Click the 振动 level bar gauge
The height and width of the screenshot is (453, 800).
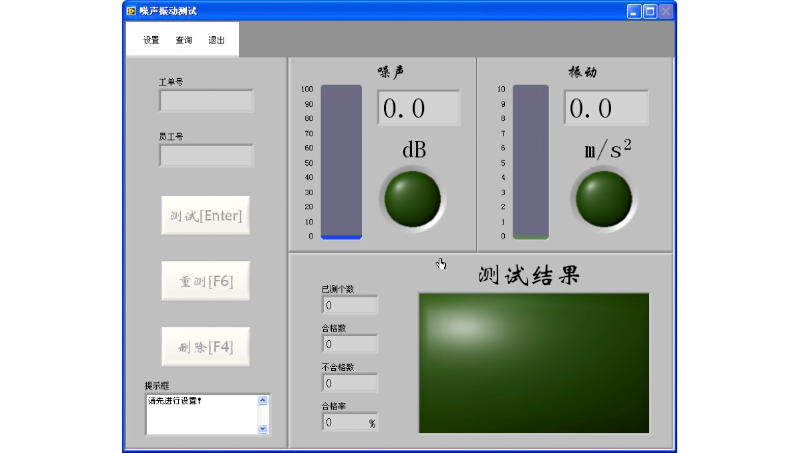point(531,162)
